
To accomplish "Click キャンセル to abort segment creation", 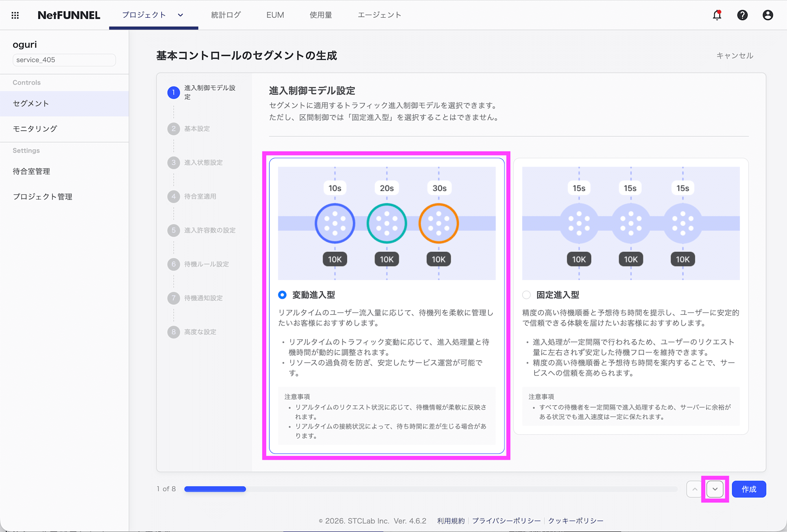I will pyautogui.click(x=734, y=55).
